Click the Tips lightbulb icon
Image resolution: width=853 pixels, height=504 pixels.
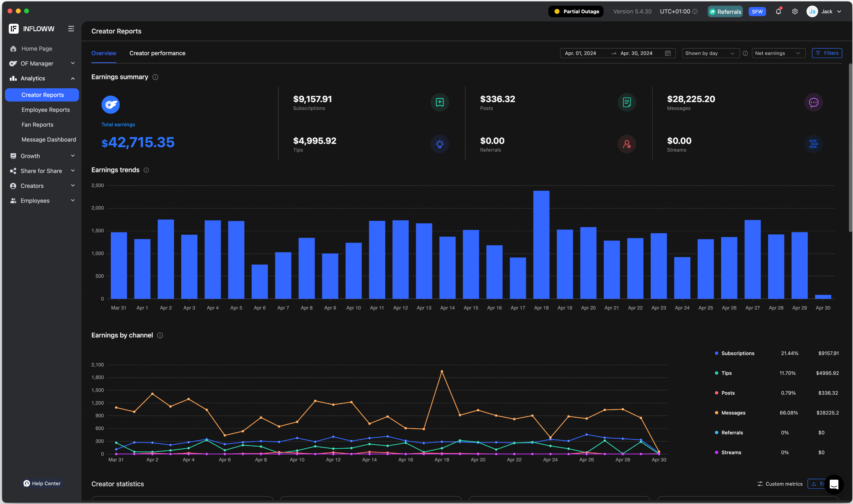pos(439,144)
